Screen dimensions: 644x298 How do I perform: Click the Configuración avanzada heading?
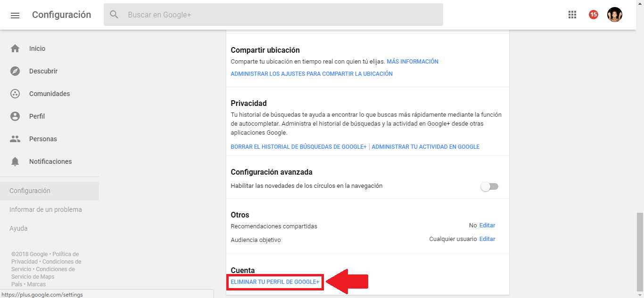tap(272, 172)
